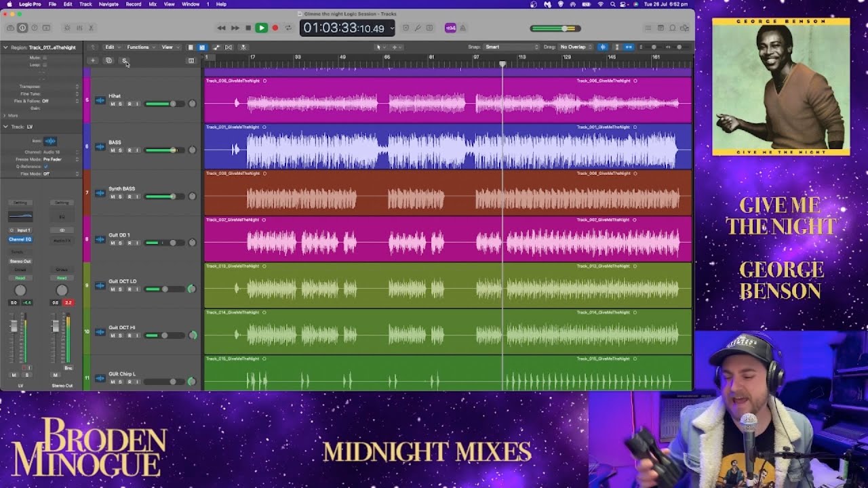Open the Functions dropdown in Tracks area
This screenshot has width=868, height=488.
(x=140, y=47)
